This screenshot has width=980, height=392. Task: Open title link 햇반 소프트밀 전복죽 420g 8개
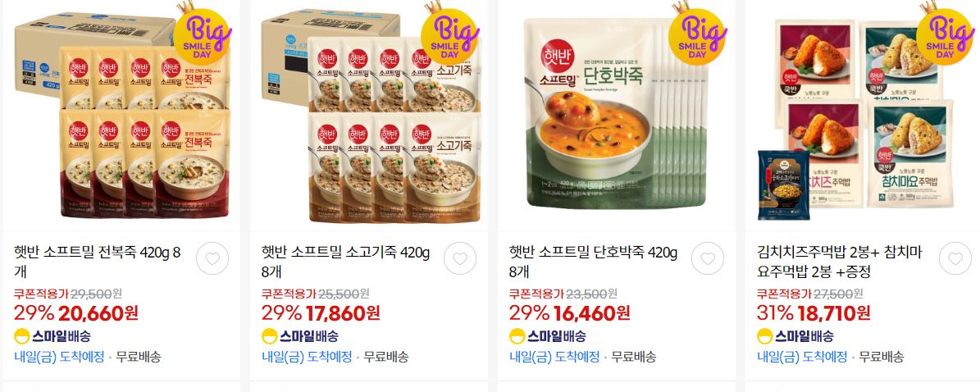pyautogui.click(x=98, y=262)
